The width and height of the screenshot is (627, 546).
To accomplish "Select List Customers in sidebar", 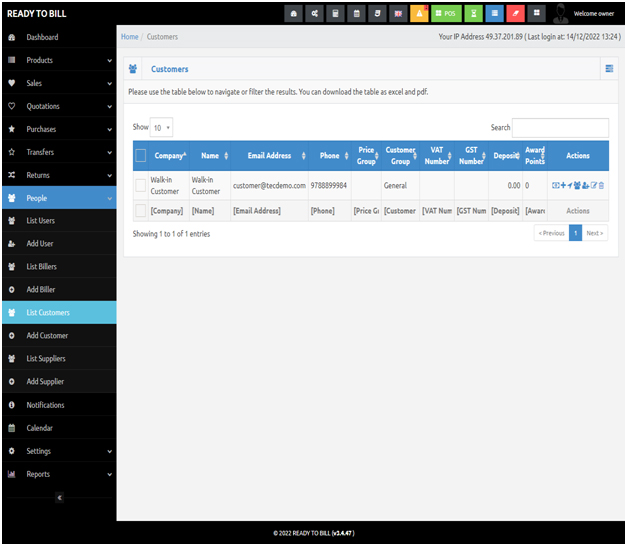I will 59,313.
